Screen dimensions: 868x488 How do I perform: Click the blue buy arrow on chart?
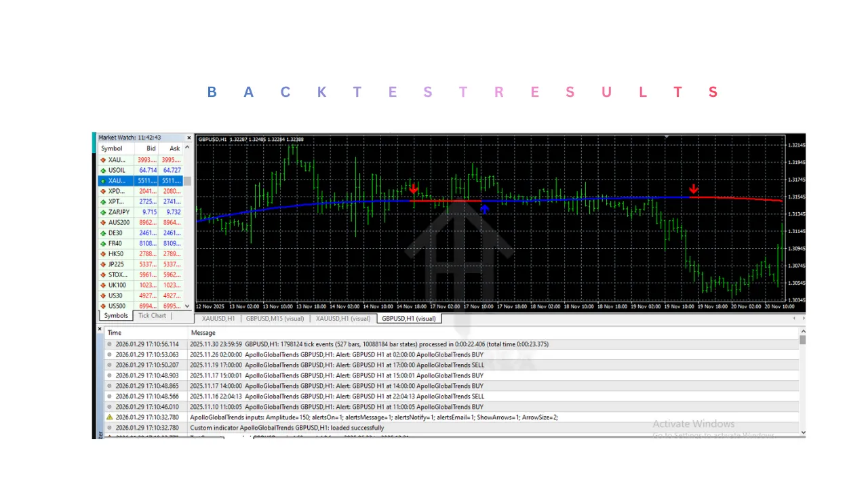pyautogui.click(x=484, y=209)
